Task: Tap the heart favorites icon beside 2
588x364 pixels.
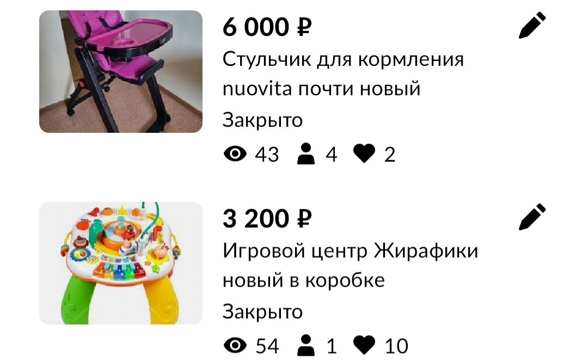Action: [x=364, y=153]
